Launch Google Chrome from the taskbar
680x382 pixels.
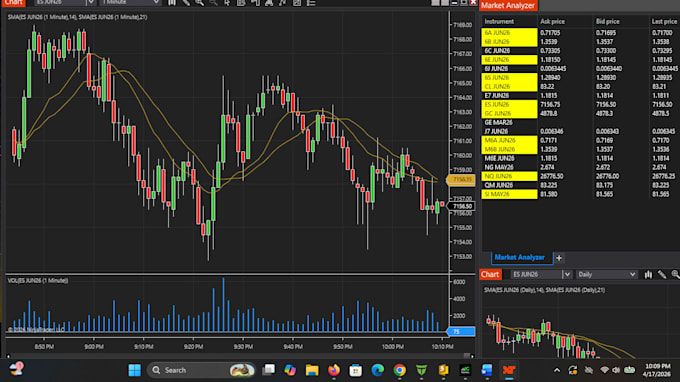[399, 370]
